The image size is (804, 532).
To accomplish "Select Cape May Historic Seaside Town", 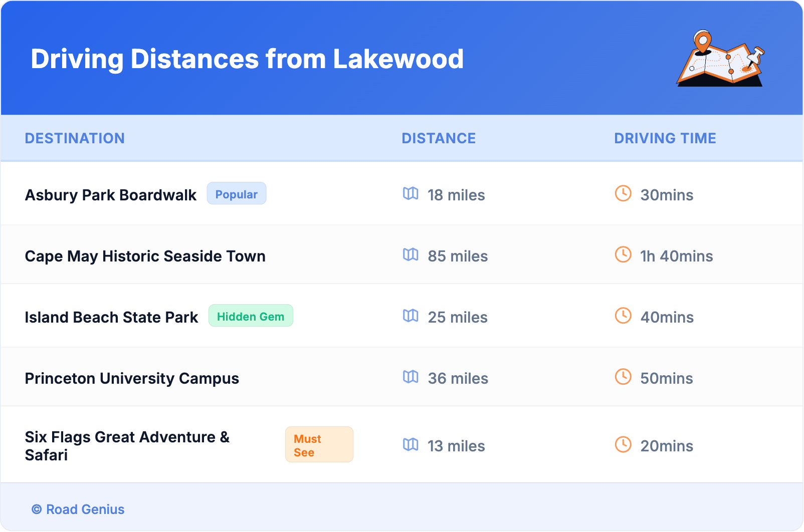I will [145, 256].
